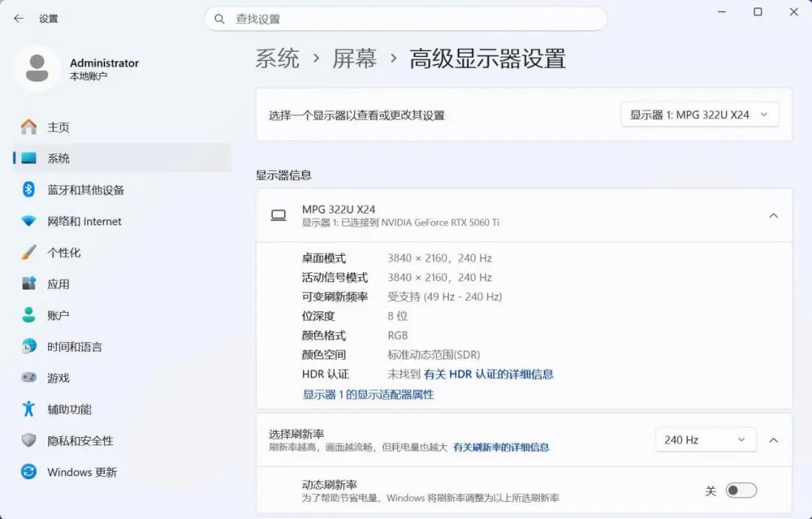The image size is (812, 519).
Task: Select the 蓝牙和其他设备 Bluetooth icon
Action: coord(29,190)
